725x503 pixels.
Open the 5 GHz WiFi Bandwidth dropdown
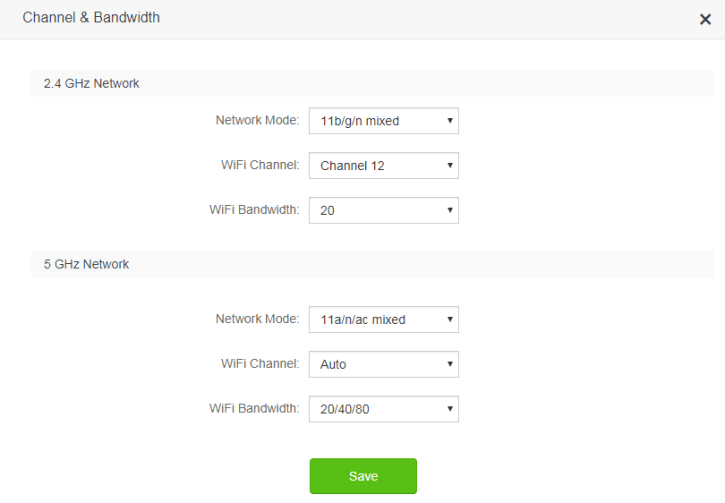[x=383, y=408]
